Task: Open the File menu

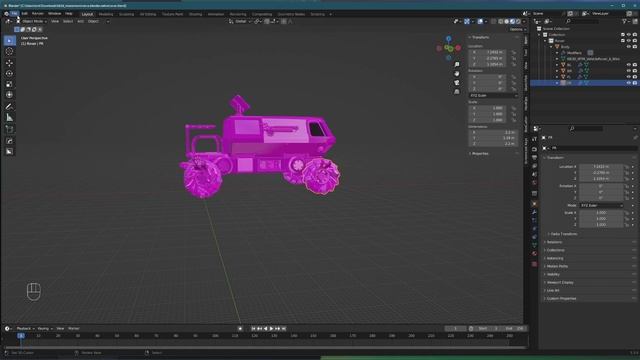Action: point(14,13)
